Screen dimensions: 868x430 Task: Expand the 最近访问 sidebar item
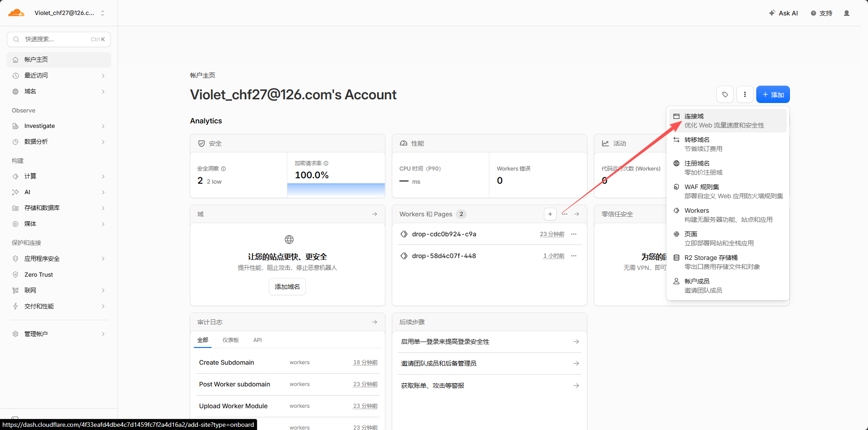[x=59, y=75]
